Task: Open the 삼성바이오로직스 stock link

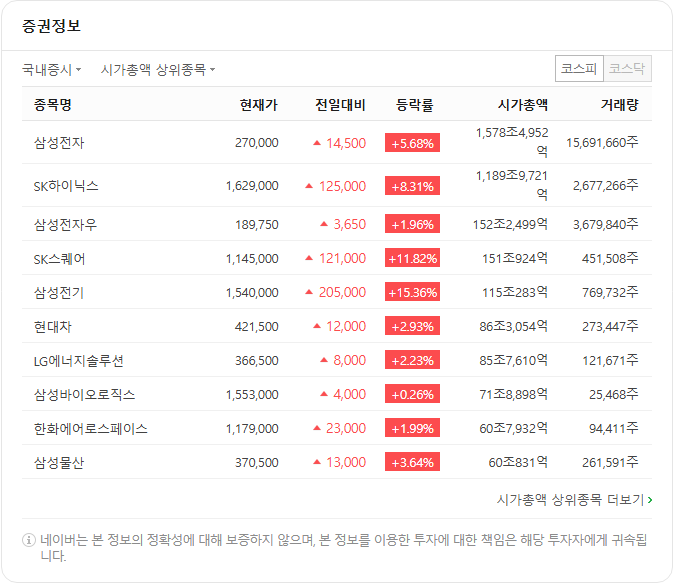Action: (x=84, y=394)
